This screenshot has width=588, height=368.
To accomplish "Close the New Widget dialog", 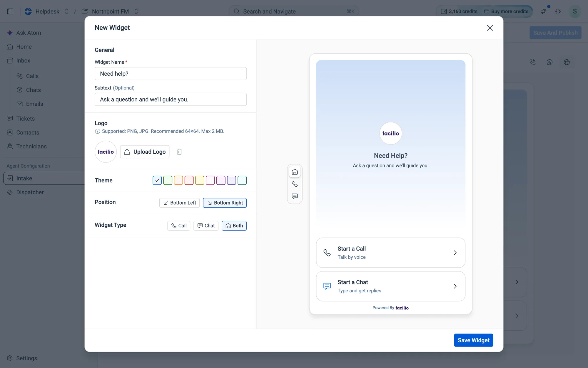I will 490,28.
